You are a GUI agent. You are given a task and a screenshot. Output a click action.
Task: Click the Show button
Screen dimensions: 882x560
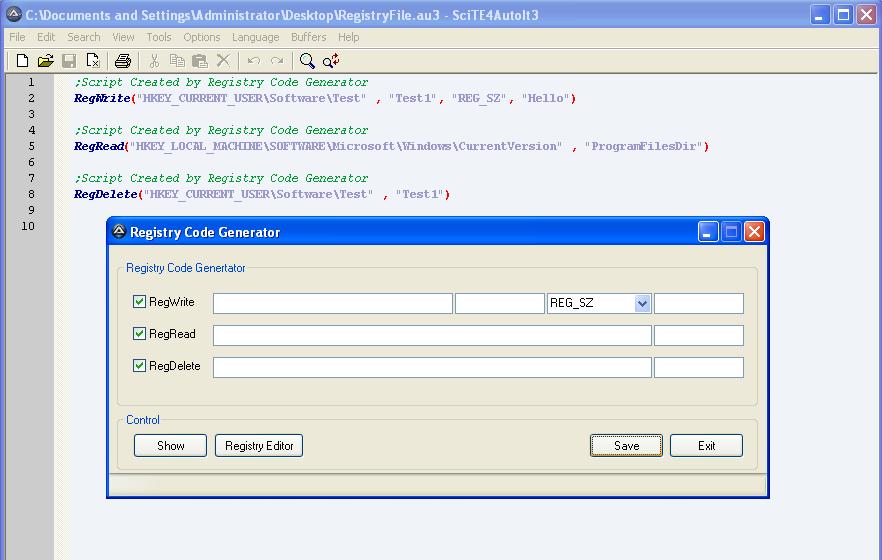click(170, 446)
